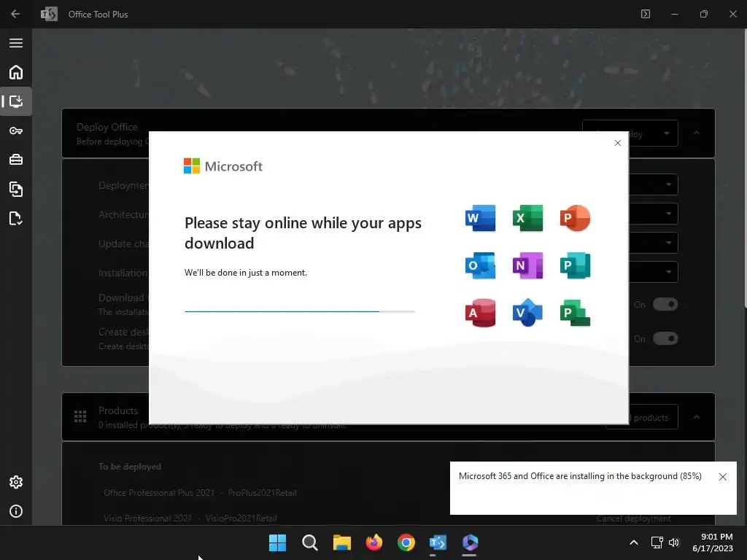Launch Firefox from taskbar
The height and width of the screenshot is (560, 747).
click(x=374, y=542)
